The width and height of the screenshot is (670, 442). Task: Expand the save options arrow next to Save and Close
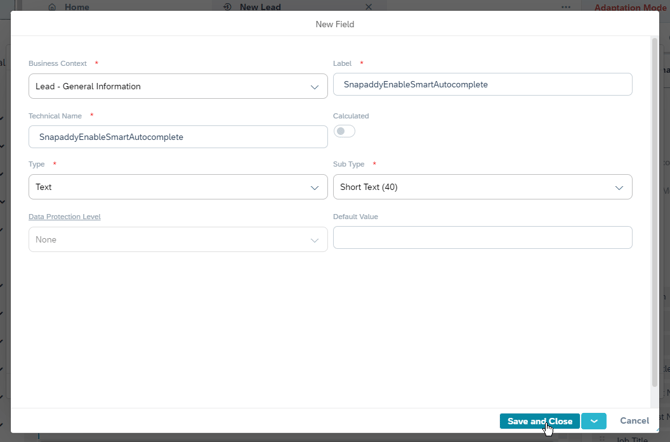tap(594, 421)
